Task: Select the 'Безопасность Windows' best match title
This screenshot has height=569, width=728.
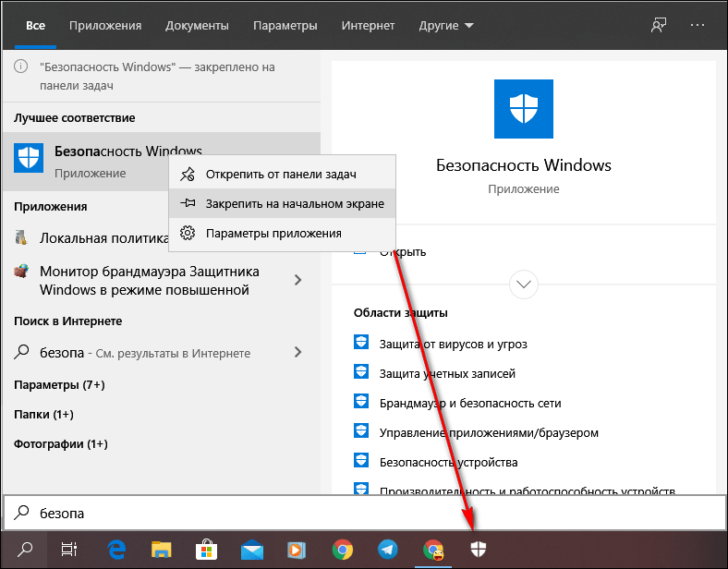Action: [128, 151]
